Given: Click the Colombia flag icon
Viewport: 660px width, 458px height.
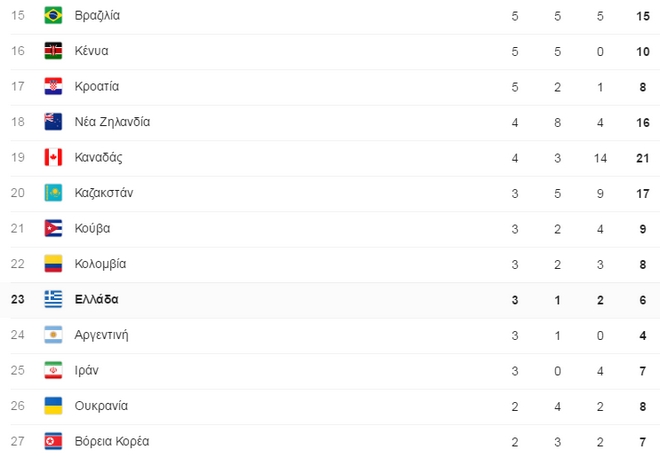Looking at the screenshot, I should point(54,264).
